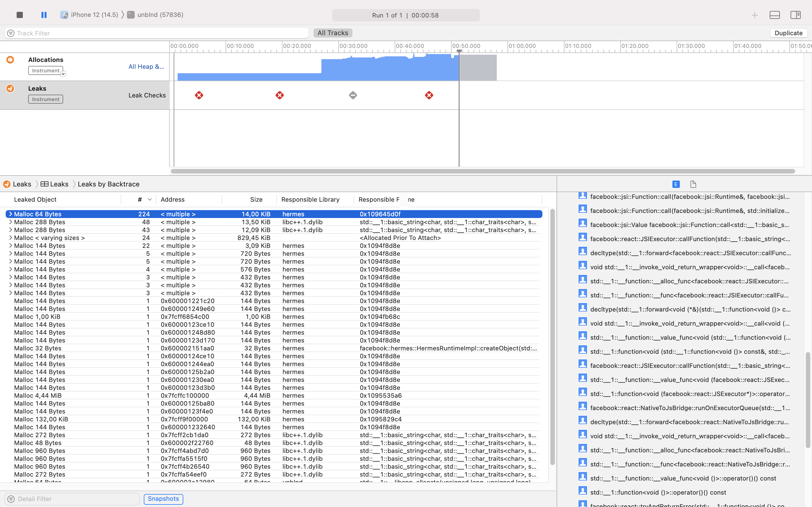
Task: Open the Snapshots panel
Action: pyautogui.click(x=163, y=499)
